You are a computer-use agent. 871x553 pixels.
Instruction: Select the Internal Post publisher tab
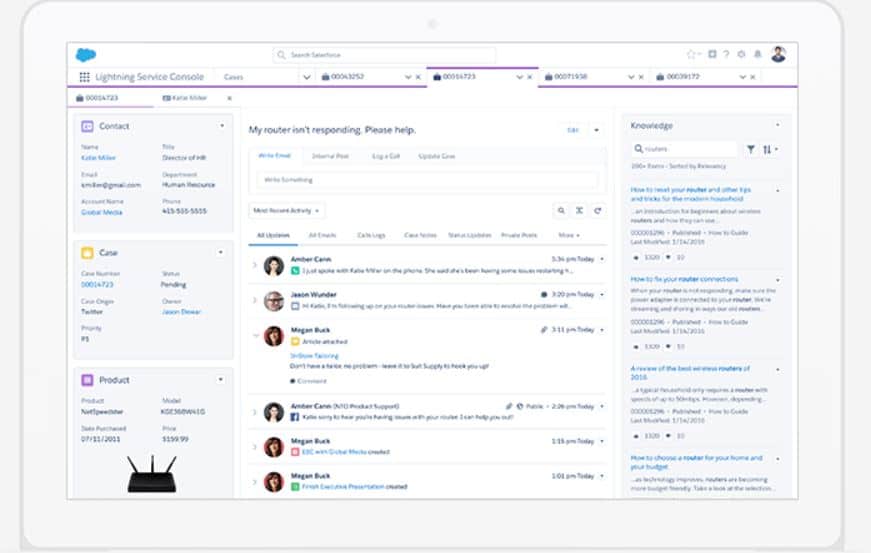tap(331, 156)
